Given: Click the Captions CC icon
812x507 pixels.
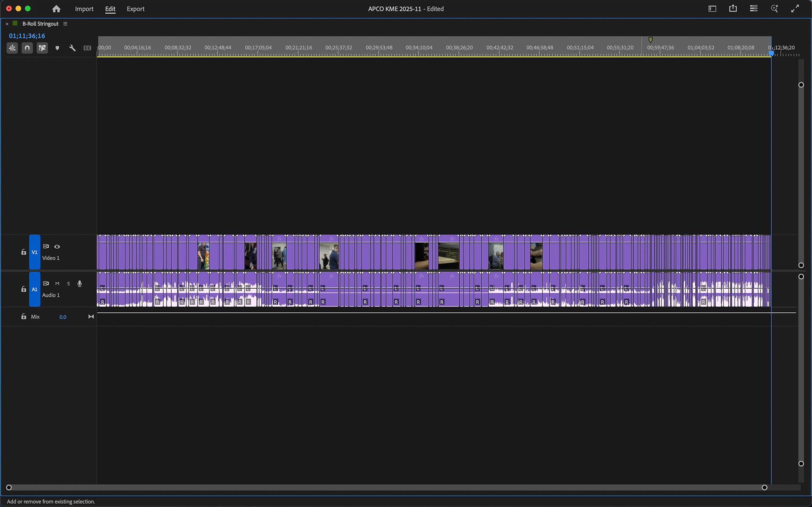Looking at the screenshot, I should point(87,48).
